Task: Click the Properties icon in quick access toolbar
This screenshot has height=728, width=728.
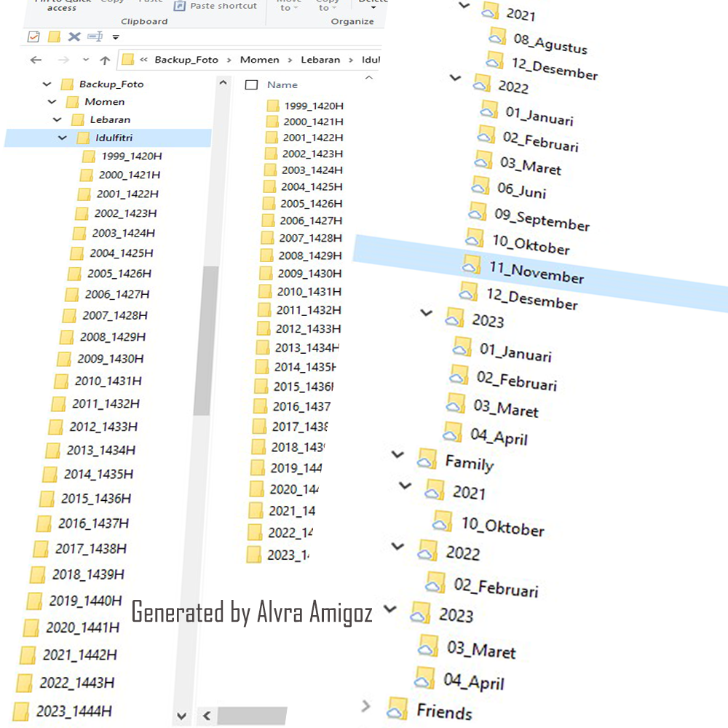Action: [32, 36]
